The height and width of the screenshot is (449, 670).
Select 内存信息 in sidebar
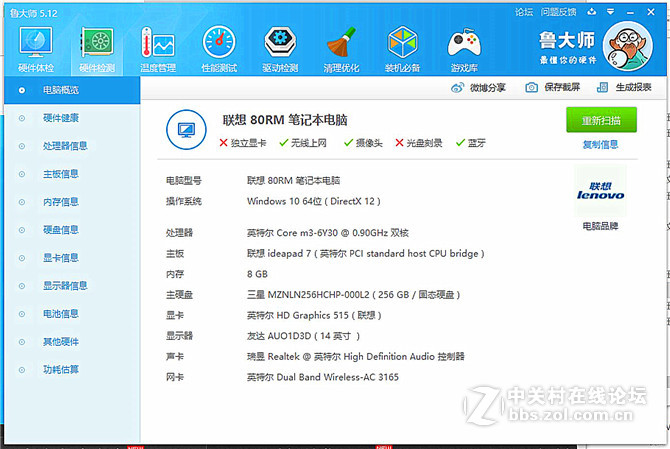pos(72,202)
